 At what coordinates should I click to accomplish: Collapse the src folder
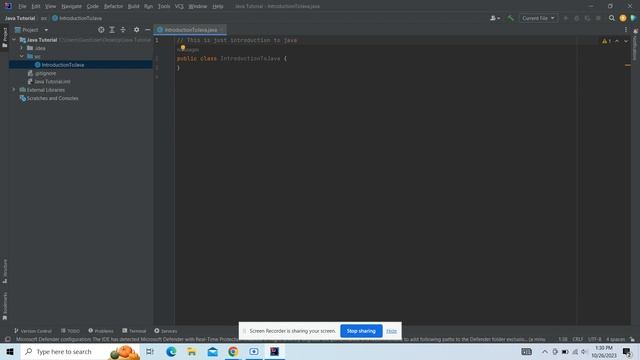pos(22,56)
